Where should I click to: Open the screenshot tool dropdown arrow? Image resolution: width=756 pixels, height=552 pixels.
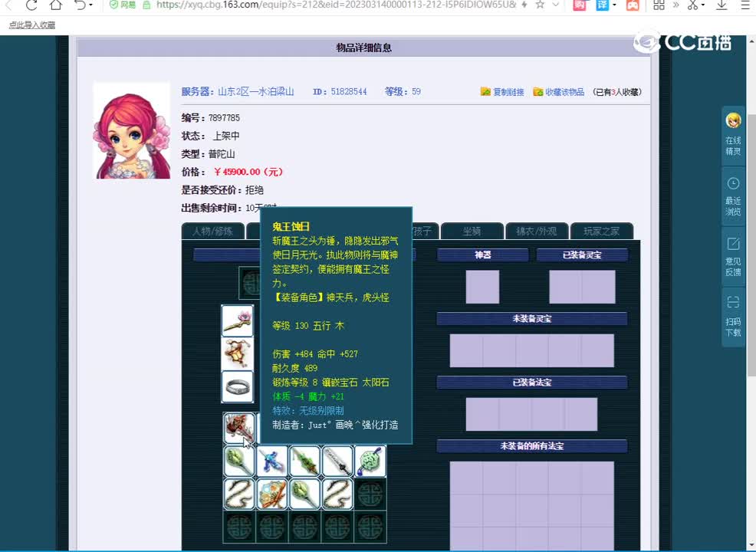(x=703, y=5)
